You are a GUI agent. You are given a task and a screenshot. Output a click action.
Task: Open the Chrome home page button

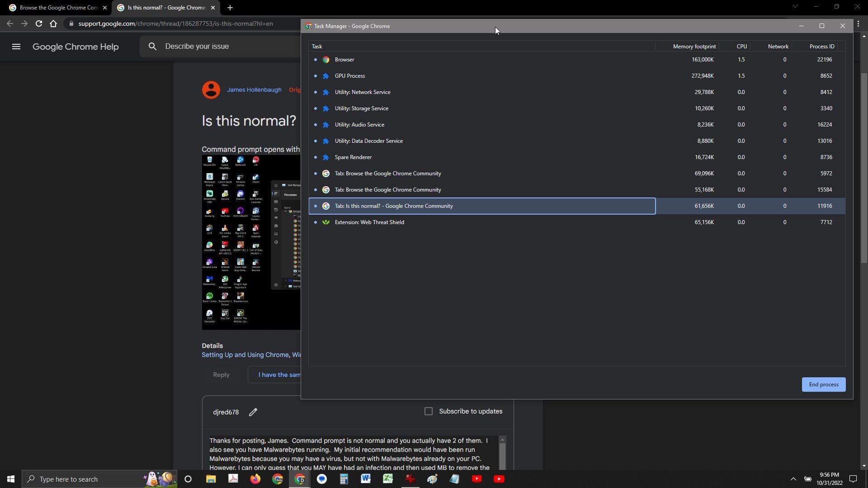[53, 23]
